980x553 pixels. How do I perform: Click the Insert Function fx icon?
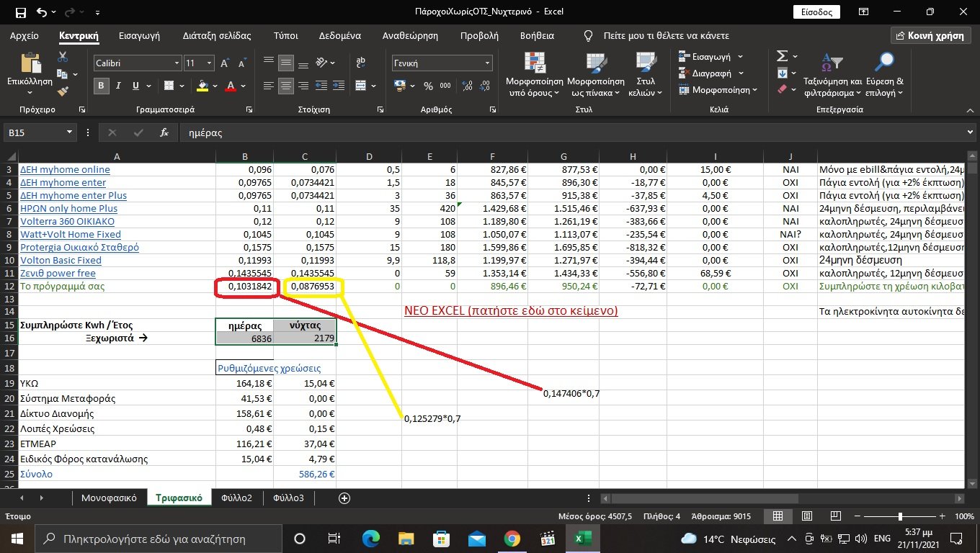pos(164,132)
